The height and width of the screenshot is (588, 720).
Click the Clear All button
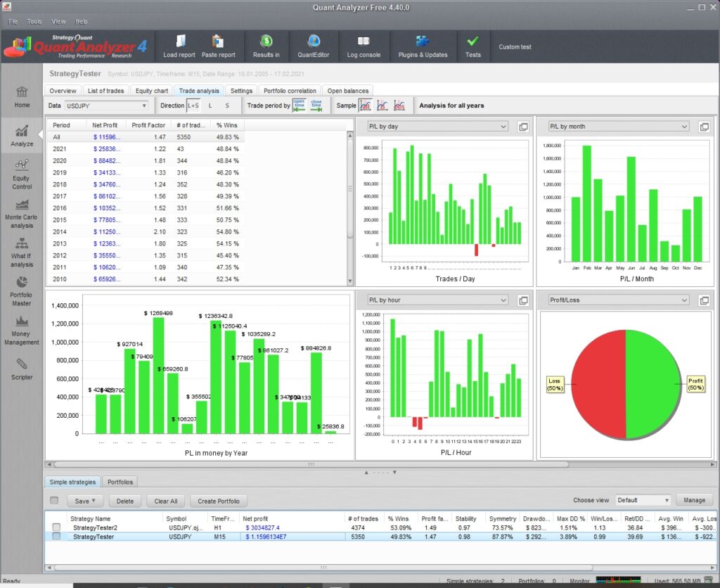point(166,501)
